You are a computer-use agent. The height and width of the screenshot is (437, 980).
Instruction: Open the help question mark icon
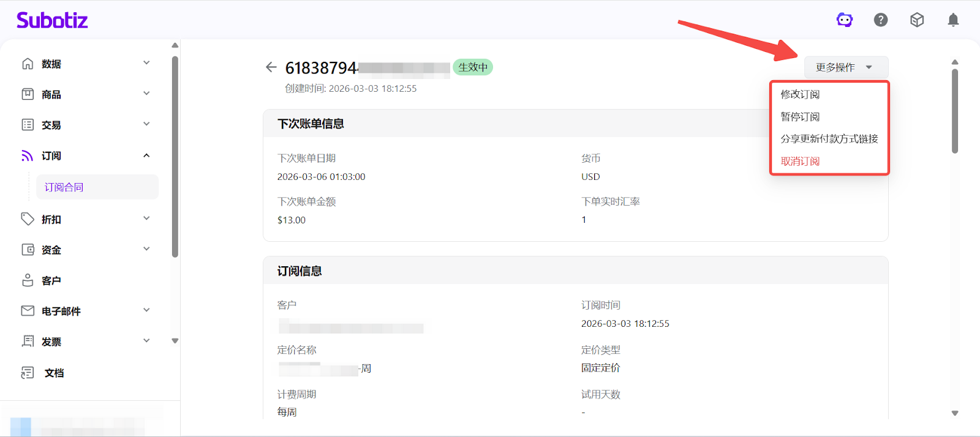pos(881,20)
